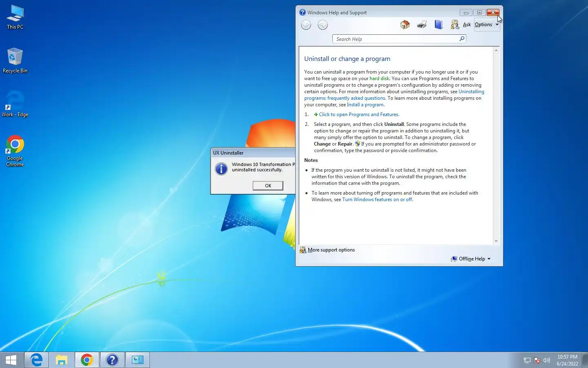Print the help topic with printer icon

click(x=422, y=25)
